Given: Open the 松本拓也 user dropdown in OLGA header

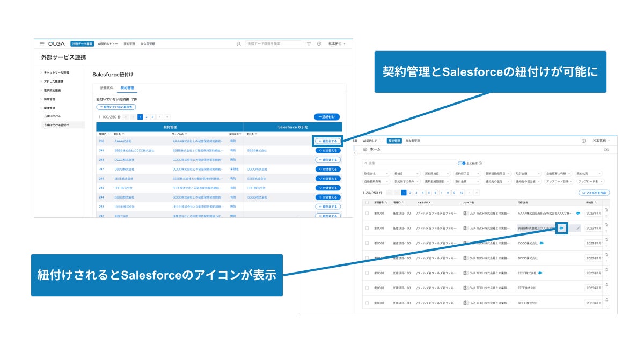Looking at the screenshot, I should coord(337,43).
